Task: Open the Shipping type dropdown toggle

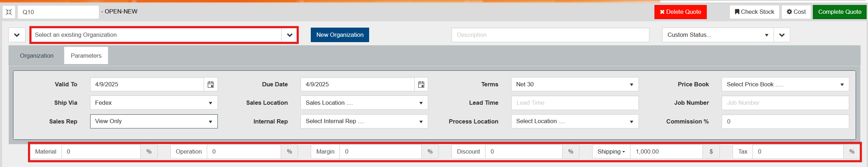Action: tap(611, 152)
